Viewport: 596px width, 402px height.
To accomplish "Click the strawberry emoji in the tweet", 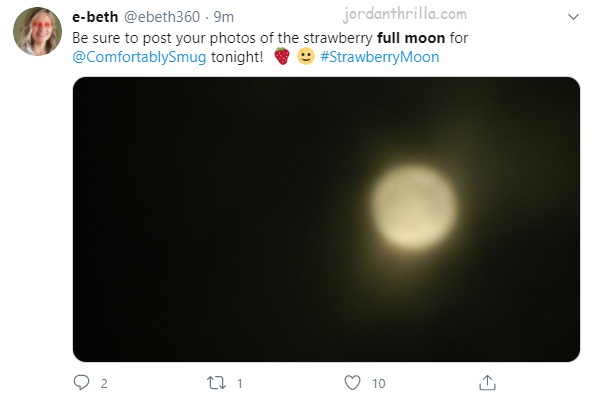I will [282, 56].
